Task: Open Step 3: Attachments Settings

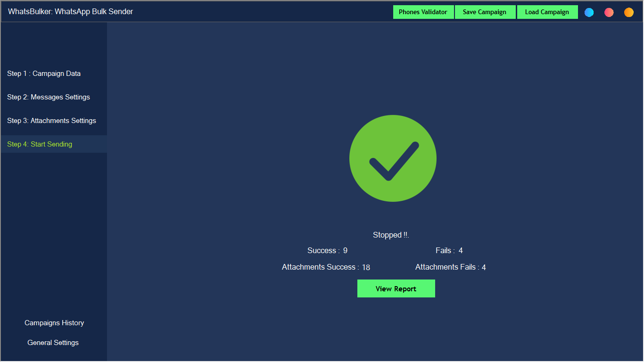Action: point(54,121)
